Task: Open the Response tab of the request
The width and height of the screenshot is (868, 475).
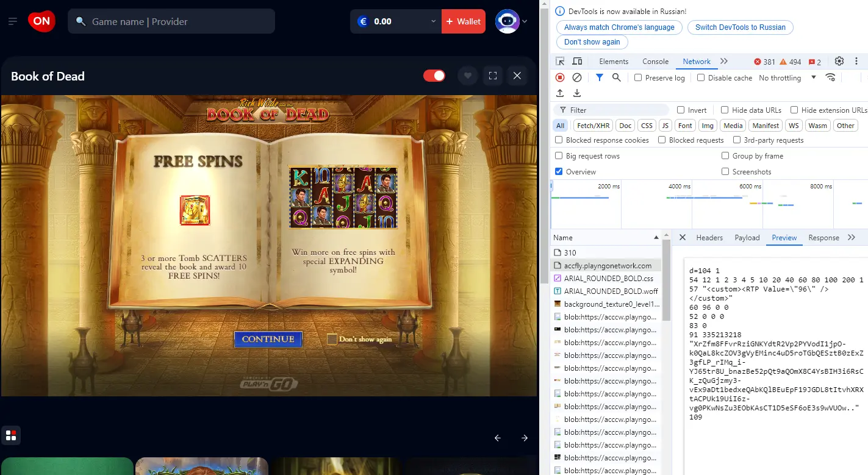Action: [823, 237]
